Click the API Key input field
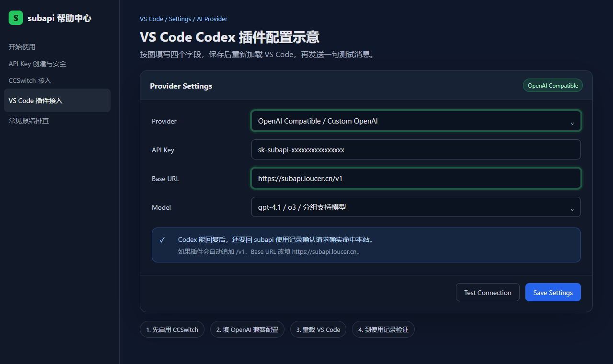Image resolution: width=613 pixels, height=364 pixels. (416, 149)
